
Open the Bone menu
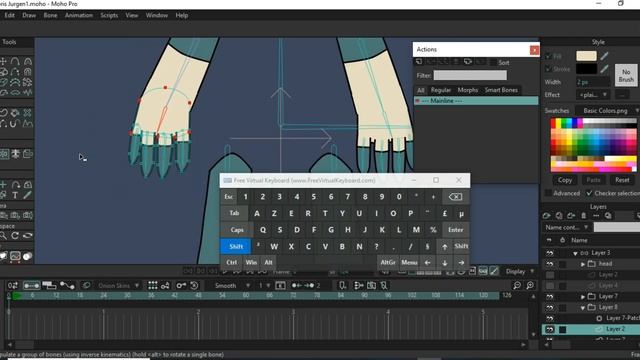click(51, 15)
